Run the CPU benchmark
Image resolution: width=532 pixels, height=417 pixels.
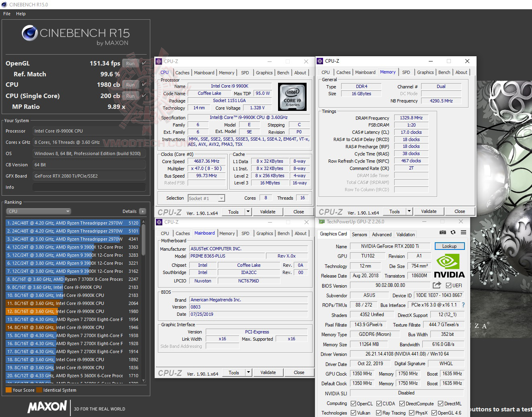(x=130, y=85)
